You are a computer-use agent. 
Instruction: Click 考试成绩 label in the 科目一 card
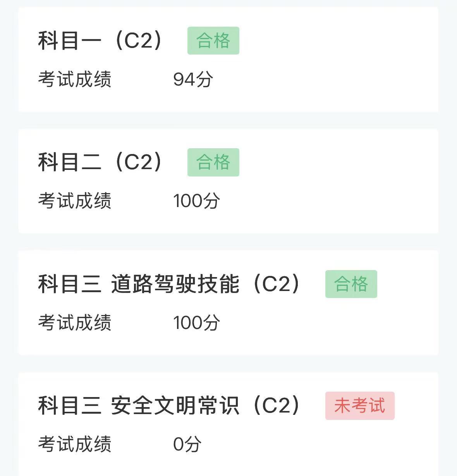(x=75, y=79)
